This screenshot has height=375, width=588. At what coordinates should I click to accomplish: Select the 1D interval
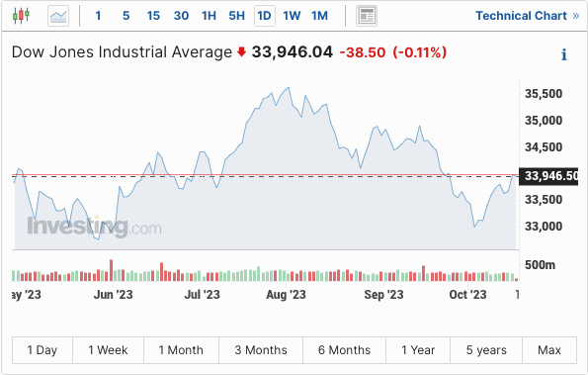click(x=265, y=16)
